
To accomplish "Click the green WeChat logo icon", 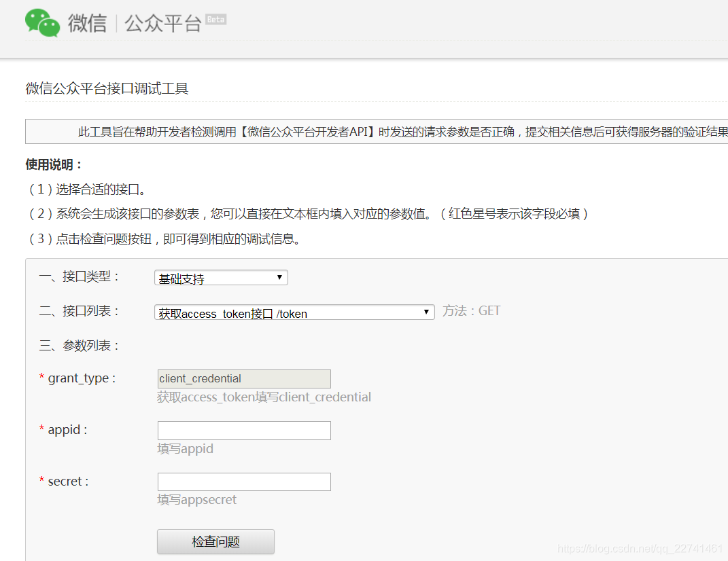I will click(43, 22).
